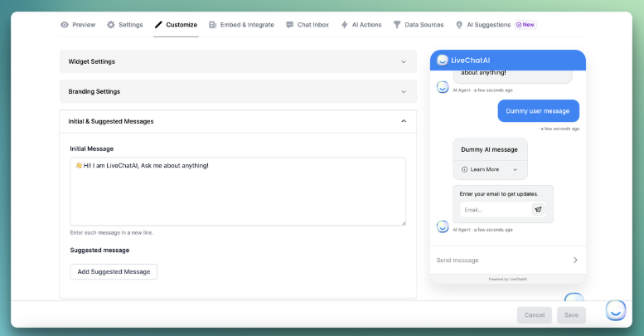Click the 'Dummy AI message' text

[x=489, y=149]
